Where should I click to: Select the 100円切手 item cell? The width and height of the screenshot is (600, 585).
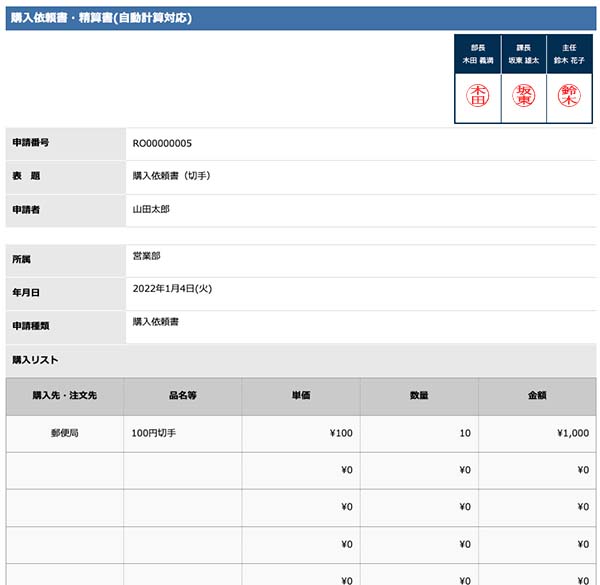click(x=183, y=433)
